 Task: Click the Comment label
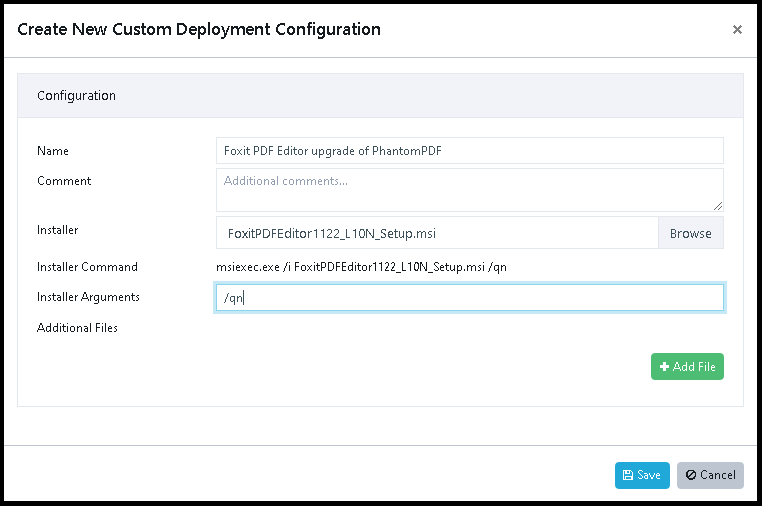point(64,181)
